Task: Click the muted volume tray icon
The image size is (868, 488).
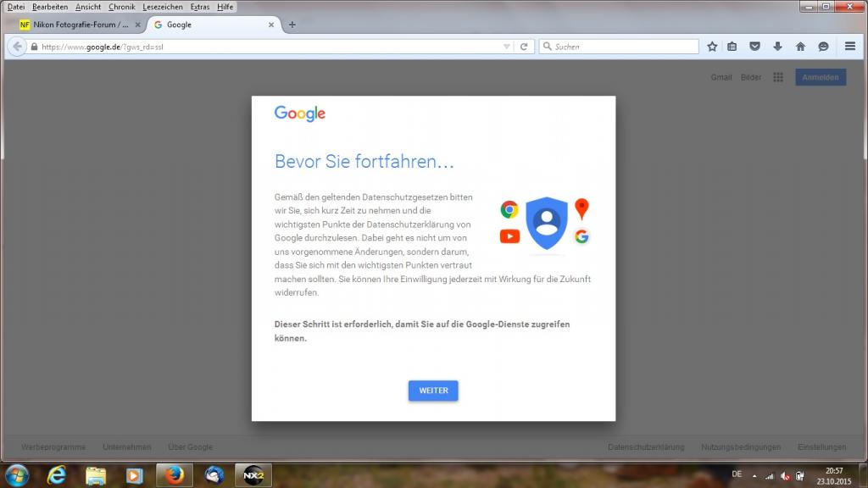Action: coord(785,476)
